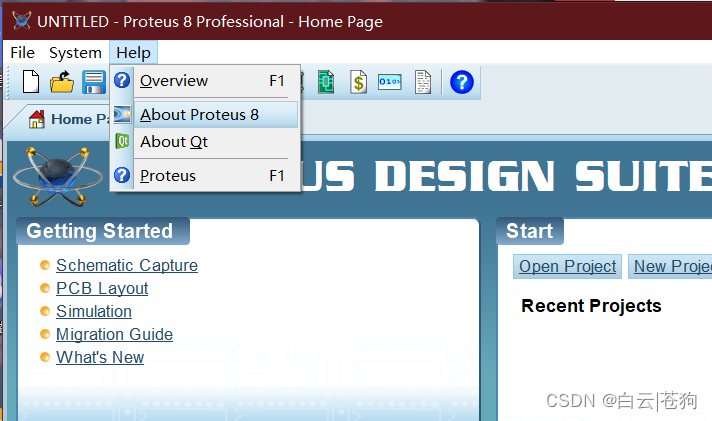
Task: Open the Simulation link
Action: 94,312
